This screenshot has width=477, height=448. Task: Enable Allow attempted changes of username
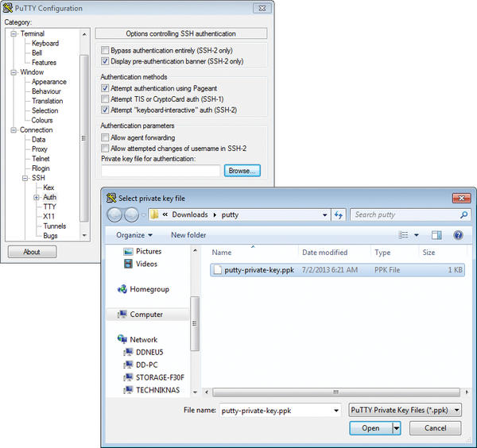point(105,149)
